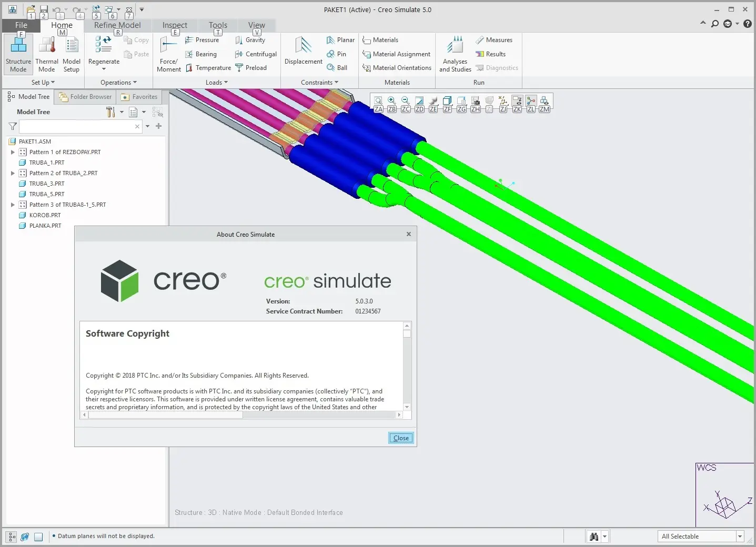Add a Temperature load

(208, 68)
